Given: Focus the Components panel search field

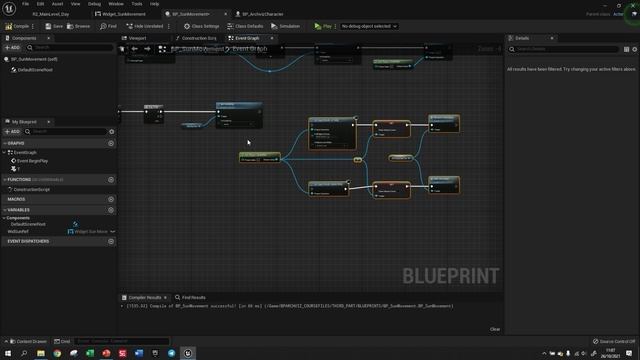Looking at the screenshot, I should 69,48.
